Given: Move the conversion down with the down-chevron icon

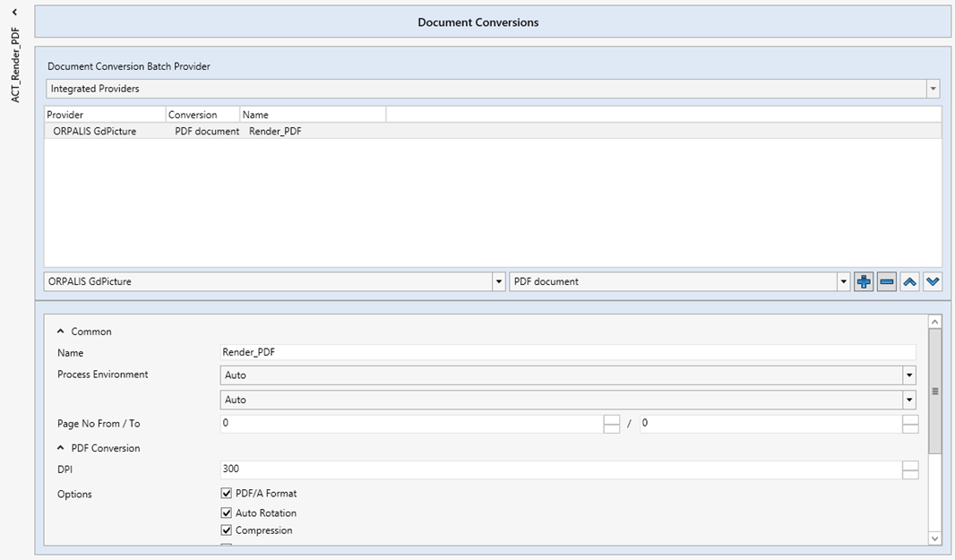Looking at the screenshot, I should 932,280.
